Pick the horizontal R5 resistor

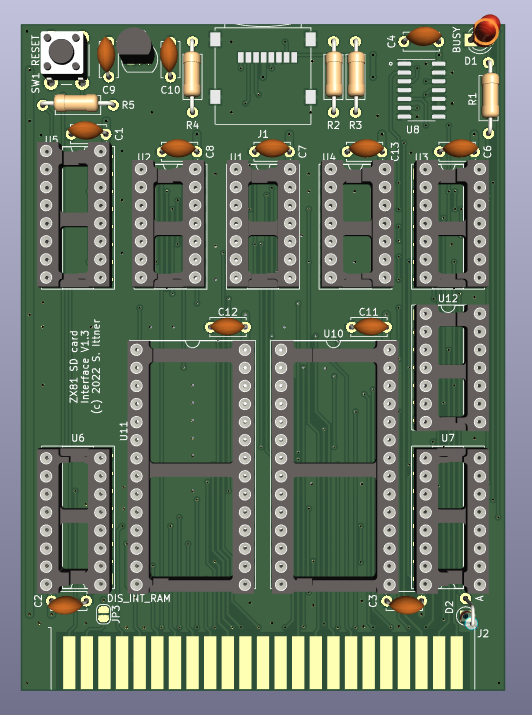(x=76, y=104)
